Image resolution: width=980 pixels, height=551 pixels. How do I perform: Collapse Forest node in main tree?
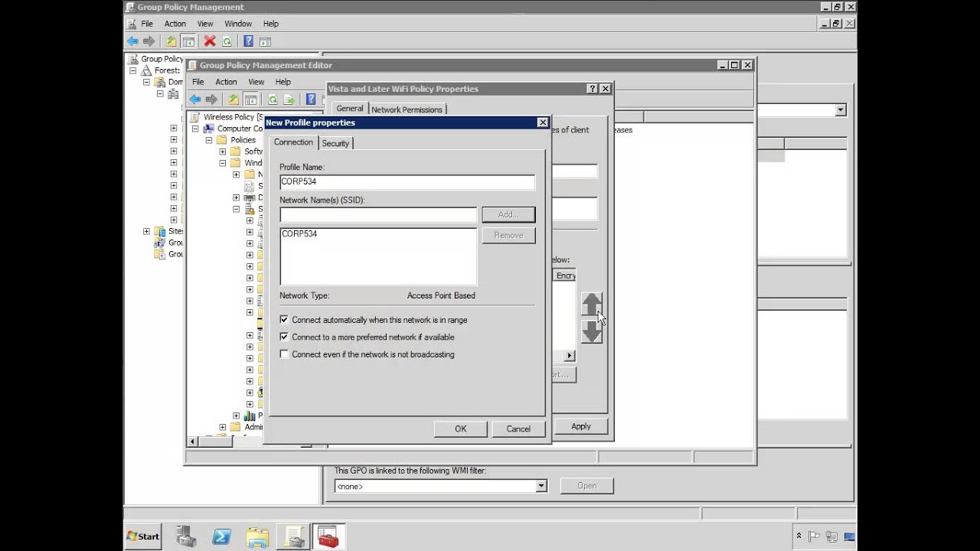click(x=132, y=70)
